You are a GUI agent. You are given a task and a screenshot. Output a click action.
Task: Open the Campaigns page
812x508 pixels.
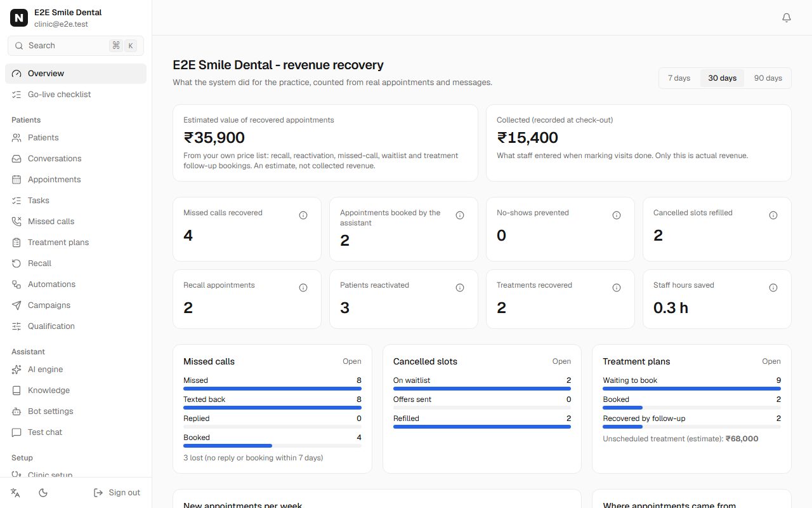pyautogui.click(x=75, y=305)
